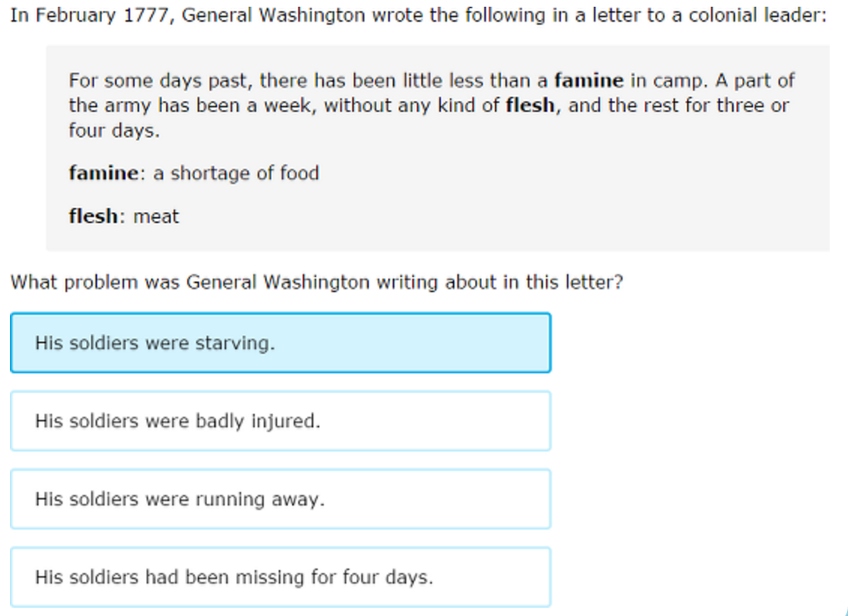Choose 'His soldiers were badly injured.' option
Viewport: 848px width, 616px height.
tap(280, 421)
